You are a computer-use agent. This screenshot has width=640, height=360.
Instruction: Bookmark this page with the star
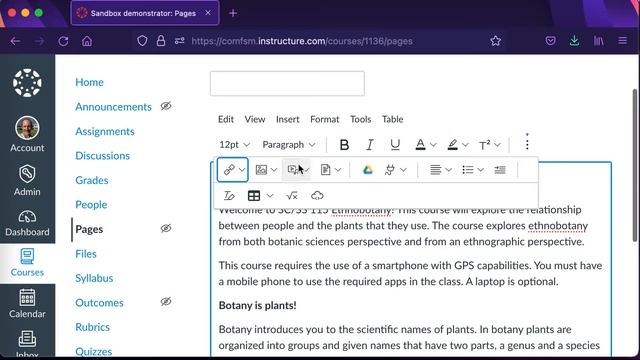pos(496,41)
